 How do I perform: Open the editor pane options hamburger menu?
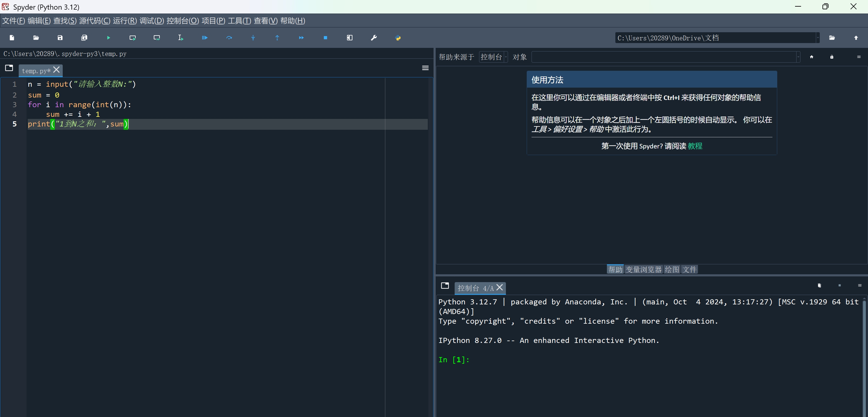[x=425, y=68]
